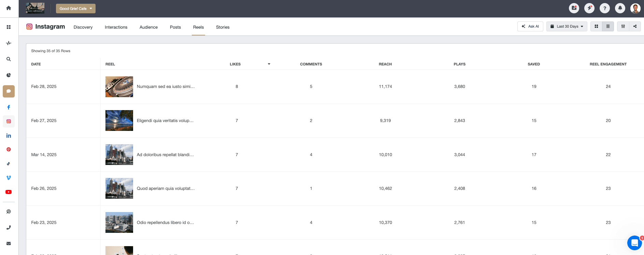Open the Last 30 Days date range dropdown
Image resolution: width=644 pixels, height=255 pixels.
point(567,26)
